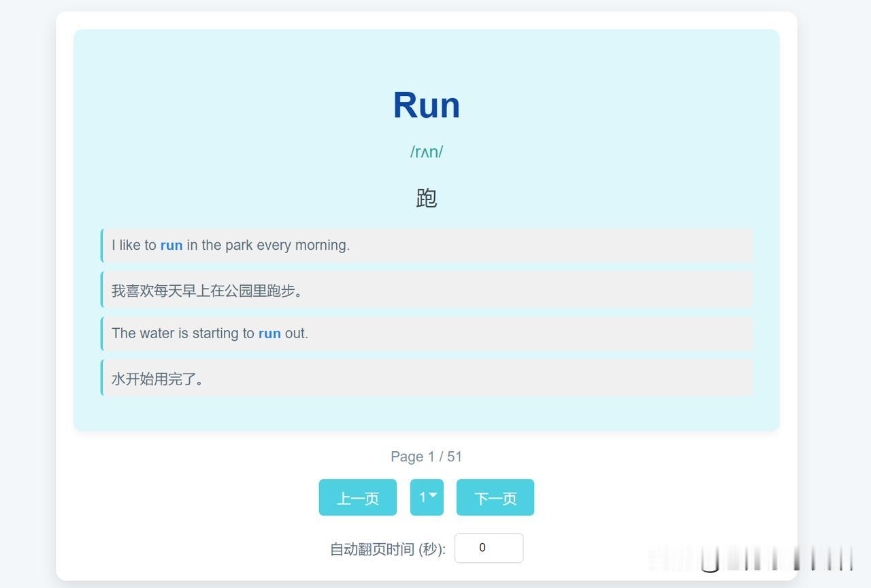
Task: Go to next page with 下一页
Action: [x=495, y=497]
